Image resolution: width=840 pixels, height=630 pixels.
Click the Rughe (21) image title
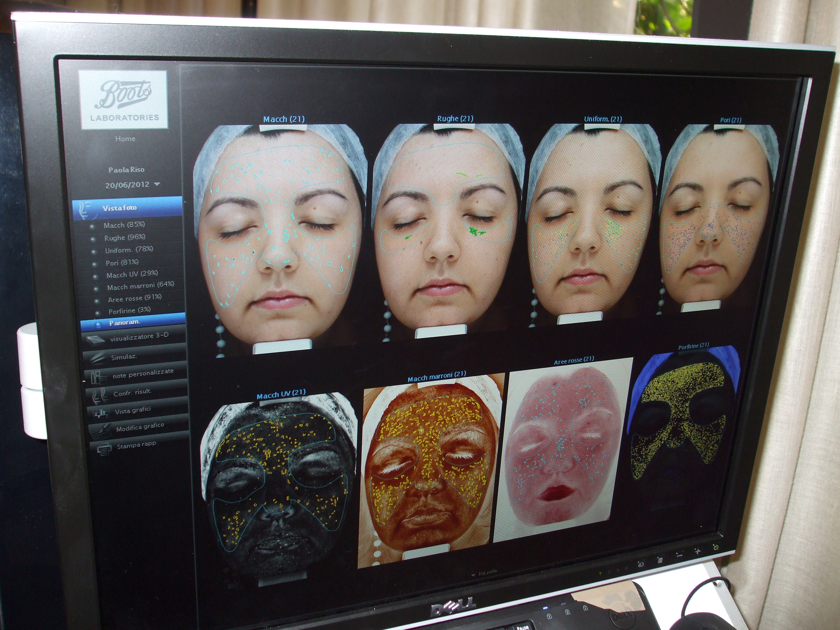[x=455, y=119]
